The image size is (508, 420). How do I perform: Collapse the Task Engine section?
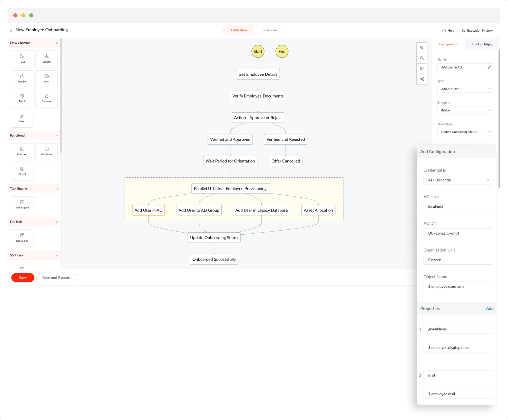tap(56, 189)
